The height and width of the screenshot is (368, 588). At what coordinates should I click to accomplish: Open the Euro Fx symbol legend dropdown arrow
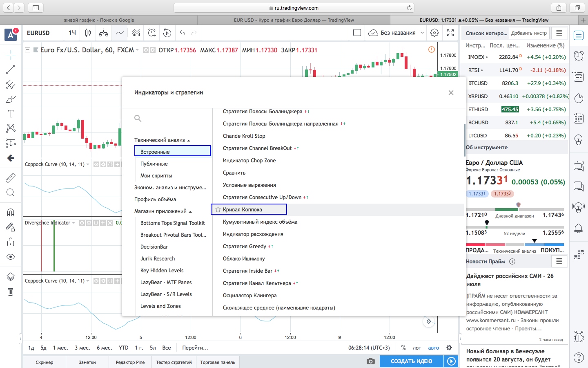[x=137, y=50]
